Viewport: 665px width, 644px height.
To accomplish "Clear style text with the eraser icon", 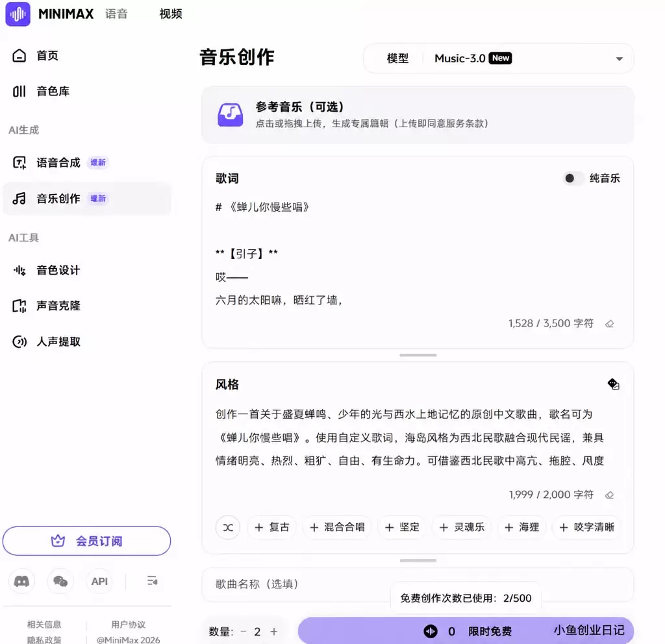I will 609,495.
